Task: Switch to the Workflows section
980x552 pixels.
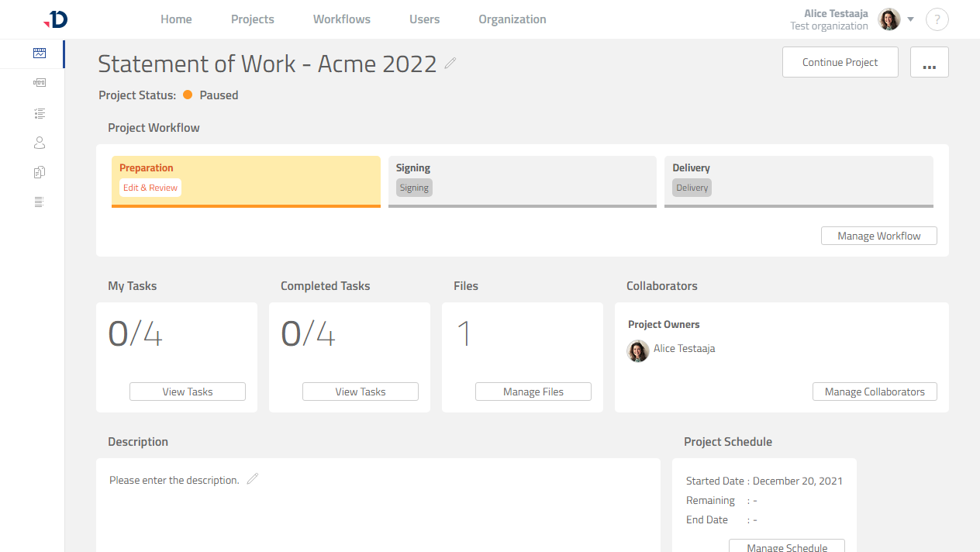Action: click(x=341, y=19)
